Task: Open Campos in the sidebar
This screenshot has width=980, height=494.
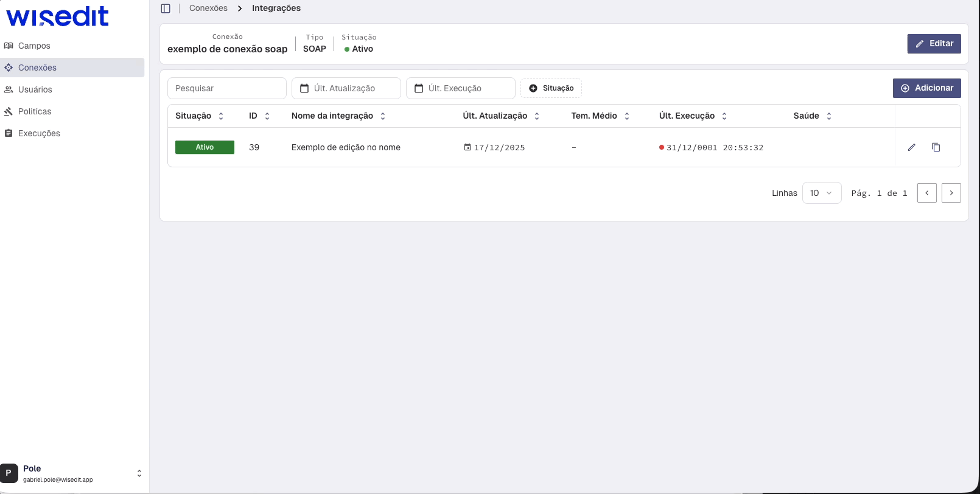Action: click(x=34, y=46)
